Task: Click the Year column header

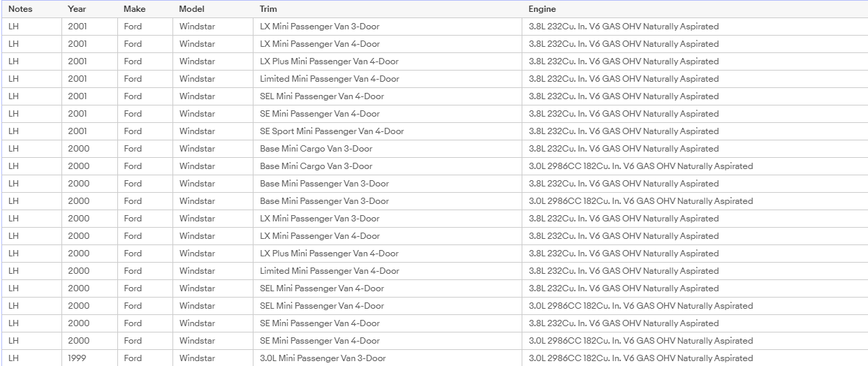Action: 77,9
